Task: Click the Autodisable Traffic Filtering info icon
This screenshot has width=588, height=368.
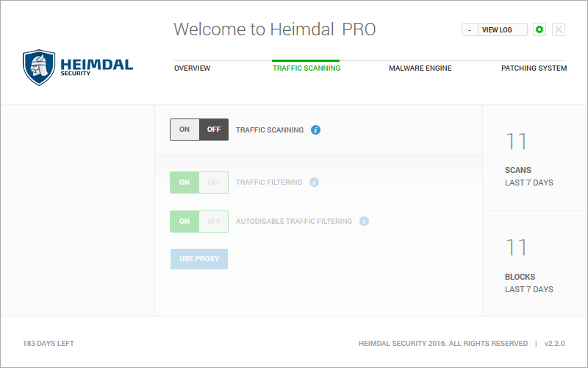Action: pos(364,222)
